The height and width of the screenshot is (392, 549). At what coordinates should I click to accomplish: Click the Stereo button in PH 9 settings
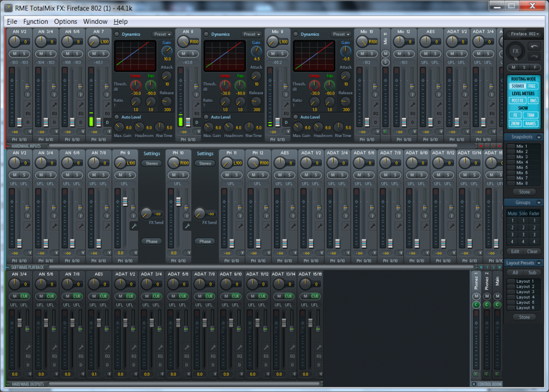(152, 163)
